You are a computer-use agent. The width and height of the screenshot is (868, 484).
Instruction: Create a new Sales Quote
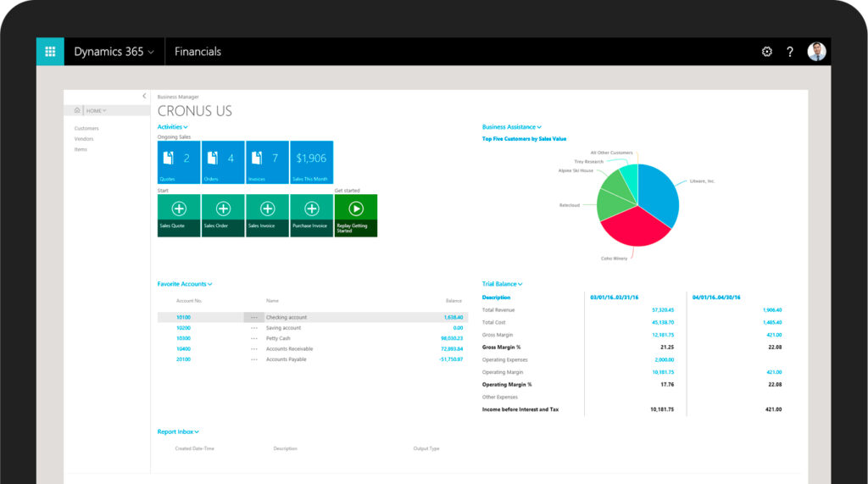click(179, 215)
